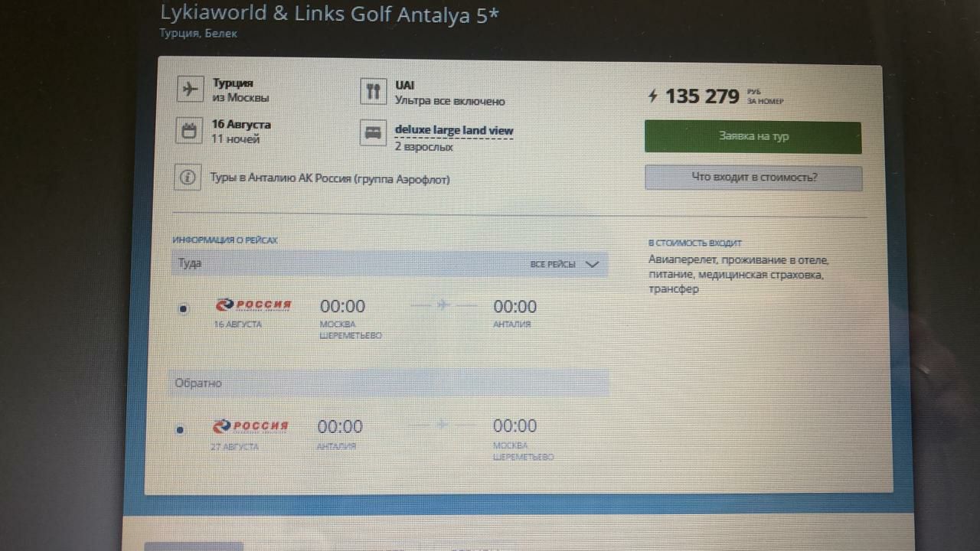980x551 pixels.
Task: Select the return flight radio for 27 августа
Action: 180,430
